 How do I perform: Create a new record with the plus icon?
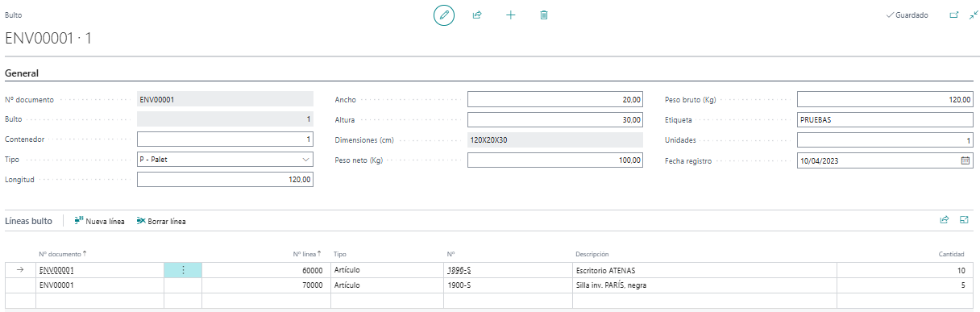tap(510, 15)
